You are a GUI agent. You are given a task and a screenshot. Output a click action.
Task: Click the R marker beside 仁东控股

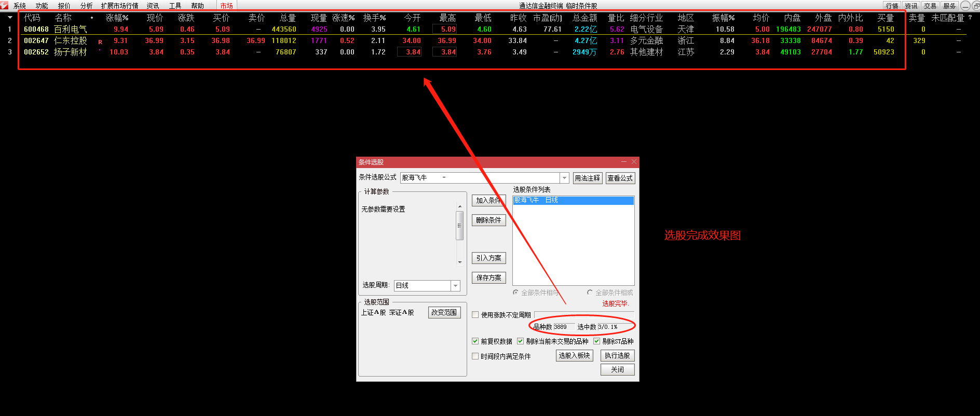(100, 42)
